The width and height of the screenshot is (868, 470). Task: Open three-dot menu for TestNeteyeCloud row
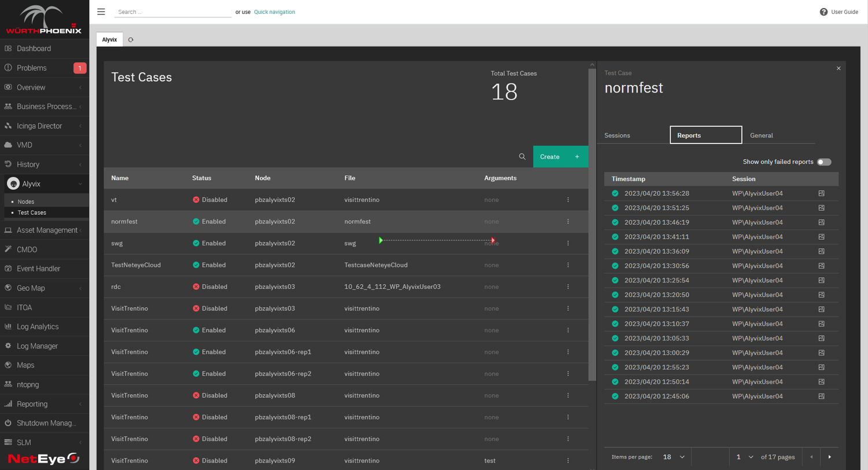[x=568, y=265]
